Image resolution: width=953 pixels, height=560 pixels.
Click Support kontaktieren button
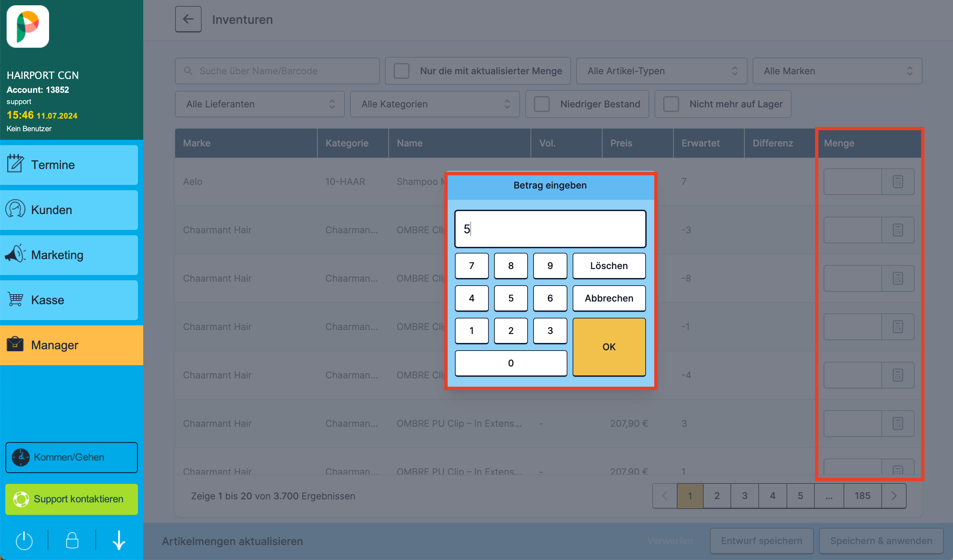[72, 499]
